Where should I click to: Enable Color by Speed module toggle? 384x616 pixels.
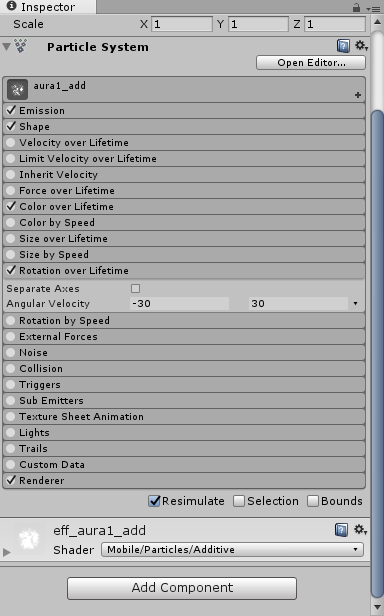pyautogui.click(x=11, y=223)
